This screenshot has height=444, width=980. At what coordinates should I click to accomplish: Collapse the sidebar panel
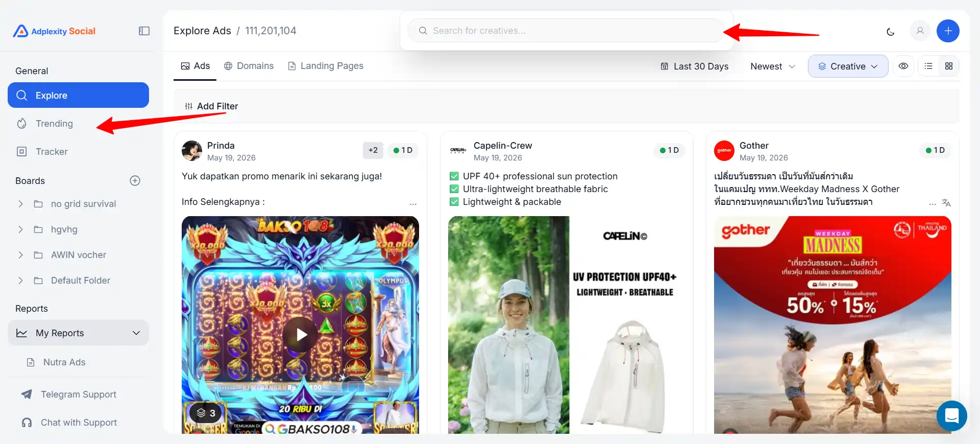144,31
